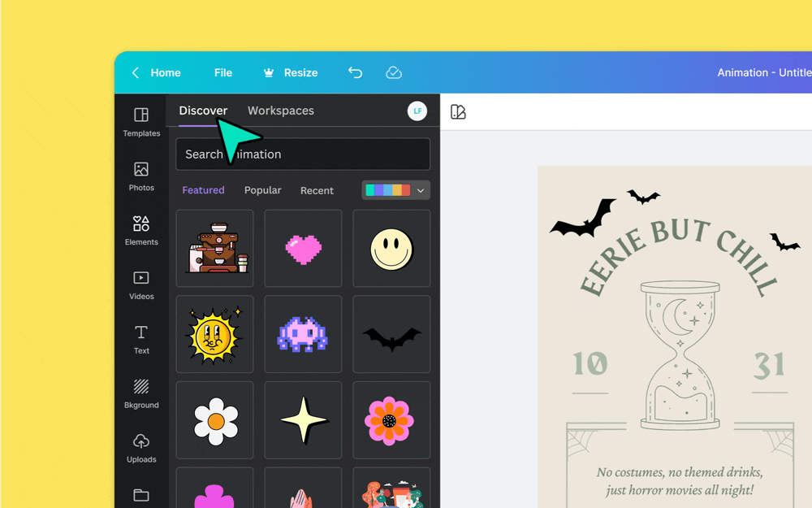Pick the white daisy flower animation

[215, 420]
